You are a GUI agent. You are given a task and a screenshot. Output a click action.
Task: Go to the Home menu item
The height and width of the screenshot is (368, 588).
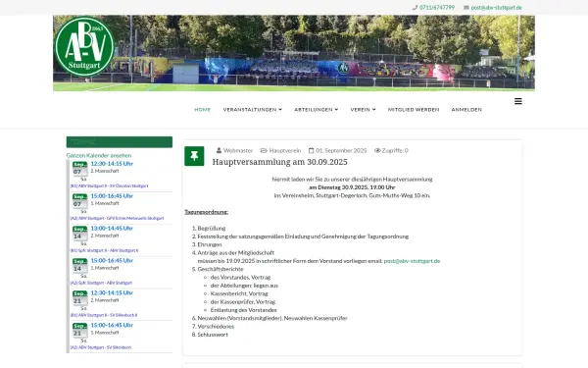[x=203, y=110]
